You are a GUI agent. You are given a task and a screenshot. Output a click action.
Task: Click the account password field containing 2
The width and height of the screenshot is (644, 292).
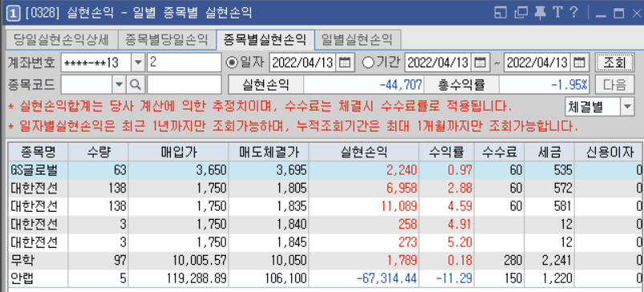pyautogui.click(x=184, y=63)
